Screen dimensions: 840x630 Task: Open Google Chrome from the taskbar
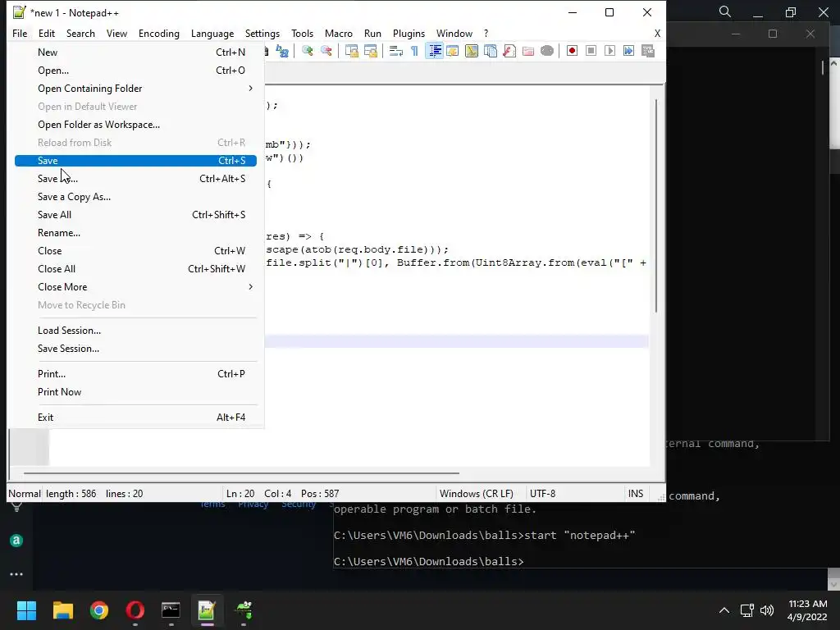coord(99,610)
